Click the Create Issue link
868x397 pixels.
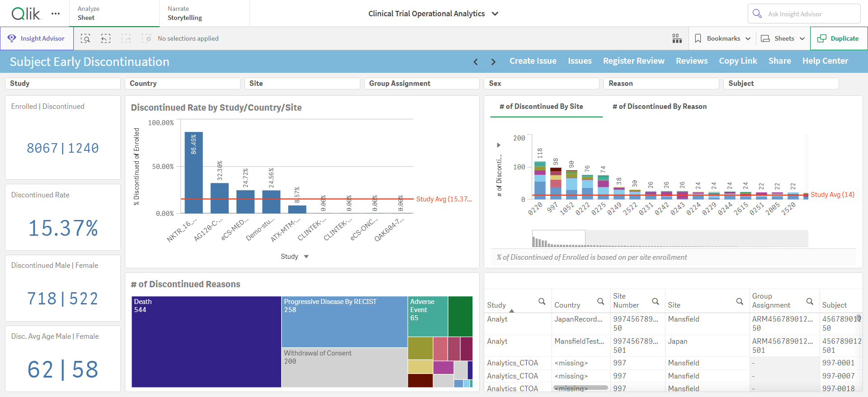(x=533, y=61)
